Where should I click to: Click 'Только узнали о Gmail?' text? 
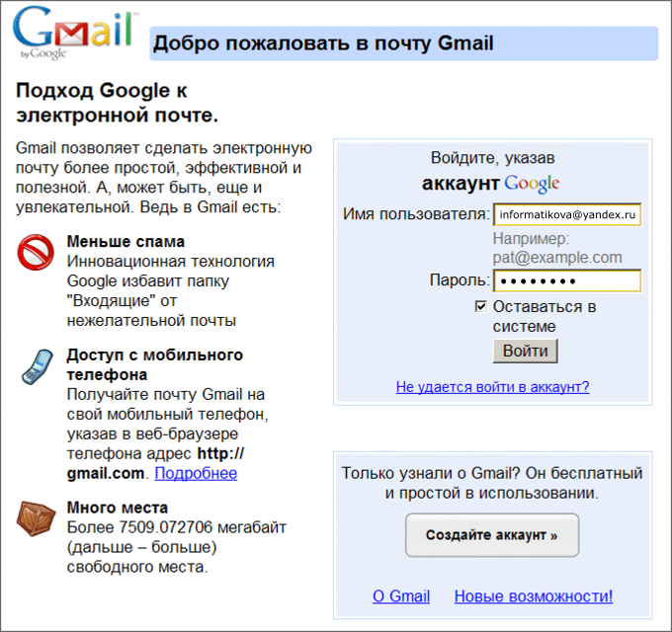tap(430, 473)
